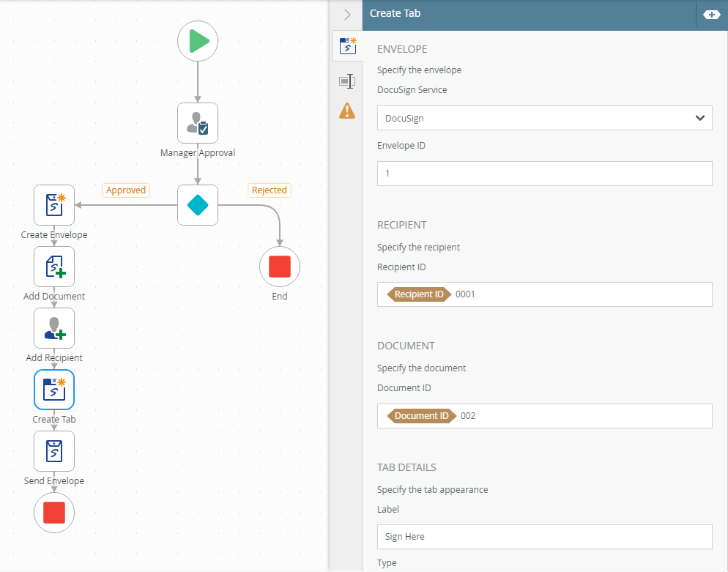Select the Create Envelope action node
Viewport: 728px width, 572px height.
(x=54, y=205)
